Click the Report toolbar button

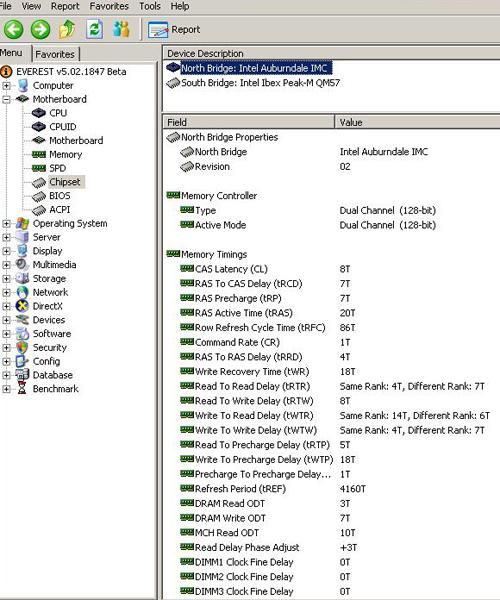(x=174, y=30)
